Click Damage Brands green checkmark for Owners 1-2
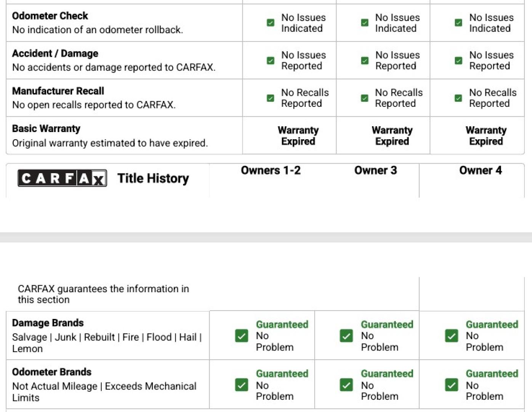The image size is (532, 412). tap(242, 336)
